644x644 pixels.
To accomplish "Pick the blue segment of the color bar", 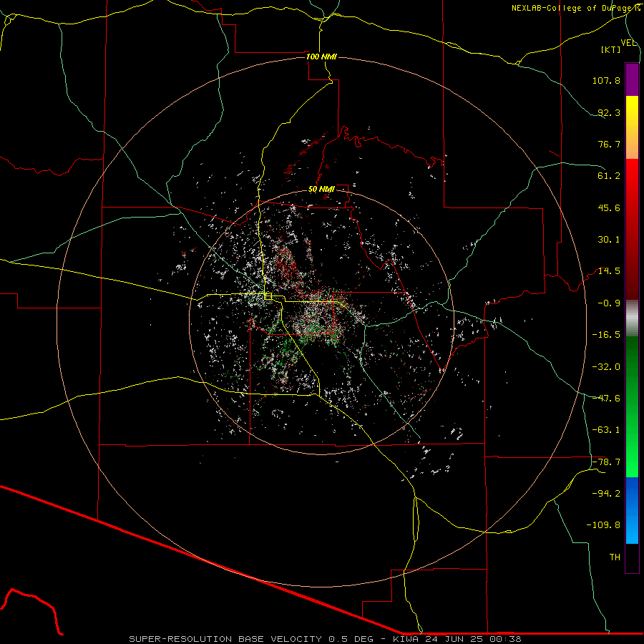I will coord(632,510).
